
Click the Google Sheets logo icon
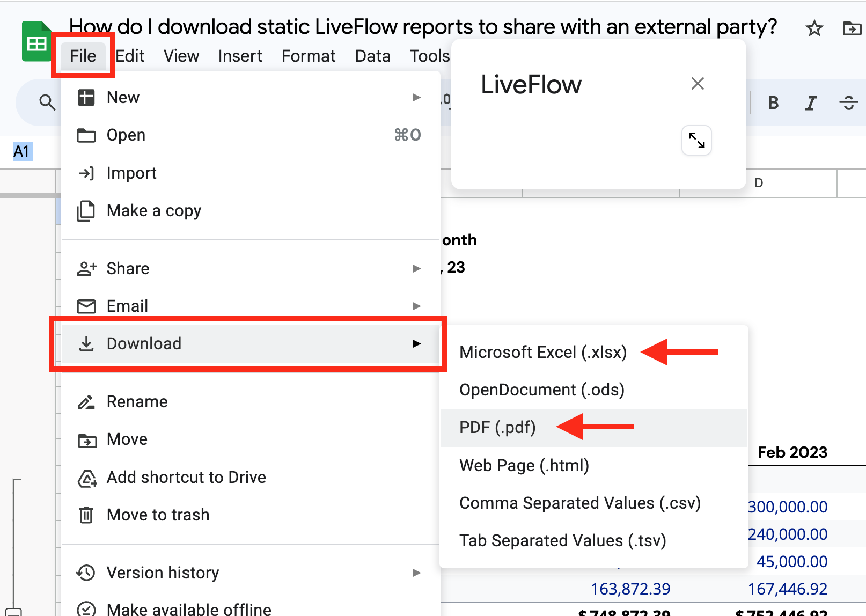(36, 42)
